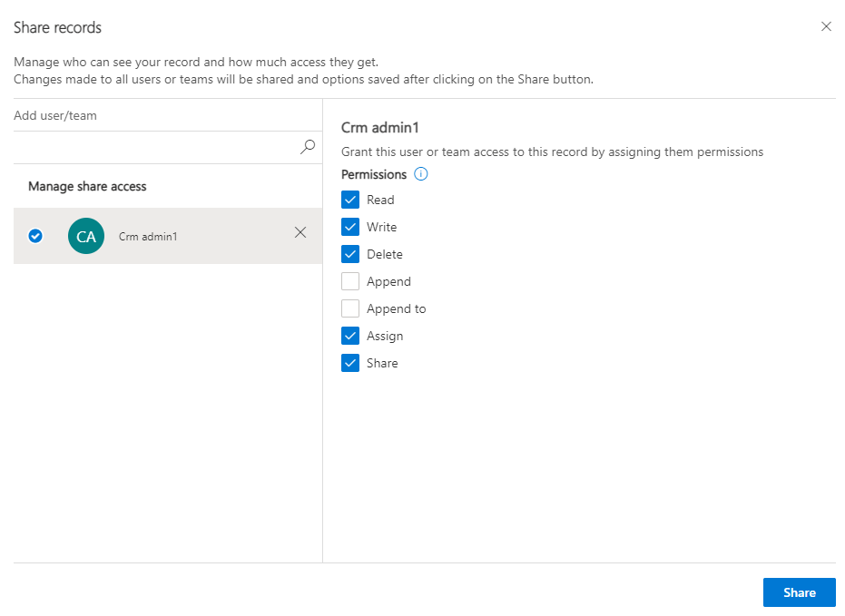Turn off the Share permission checkbox

(x=350, y=363)
